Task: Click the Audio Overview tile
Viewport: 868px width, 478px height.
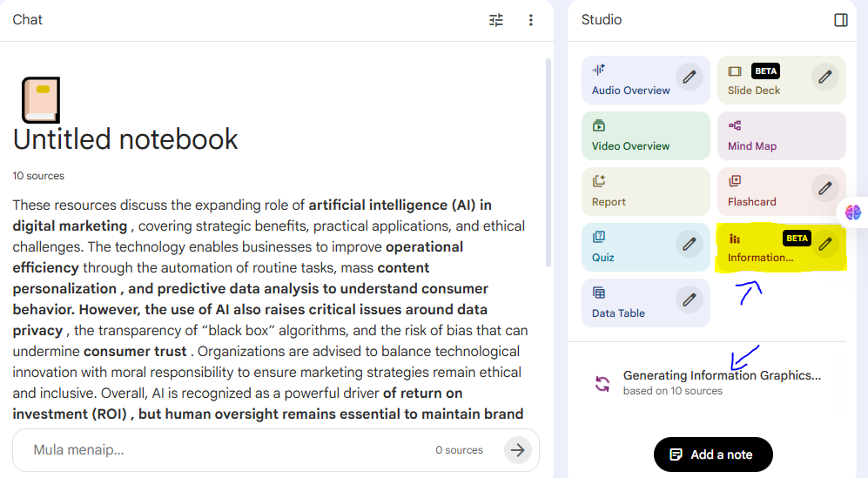Action: pyautogui.click(x=630, y=81)
